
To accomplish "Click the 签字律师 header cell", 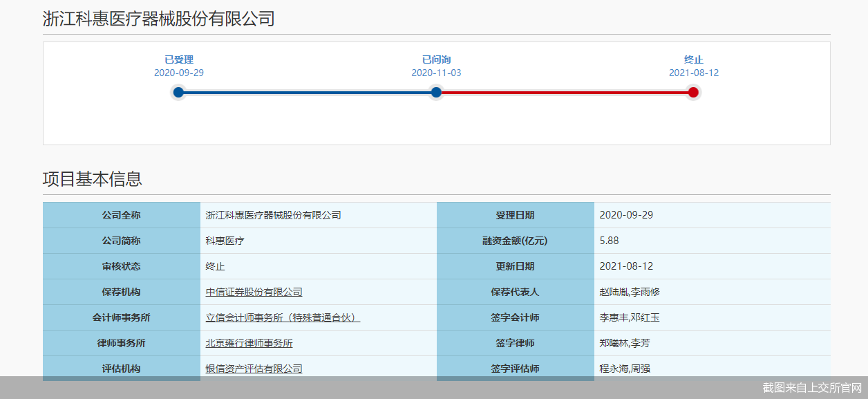I will [516, 343].
